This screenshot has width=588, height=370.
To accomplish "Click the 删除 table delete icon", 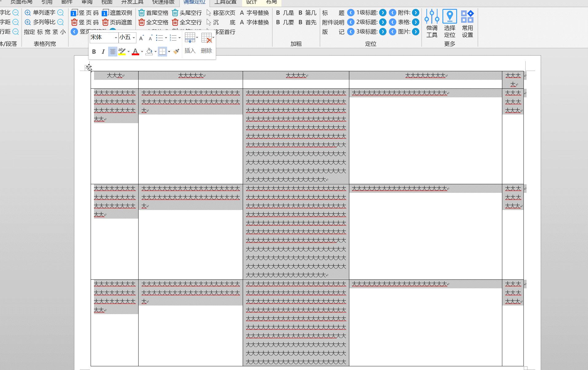I will pos(206,38).
